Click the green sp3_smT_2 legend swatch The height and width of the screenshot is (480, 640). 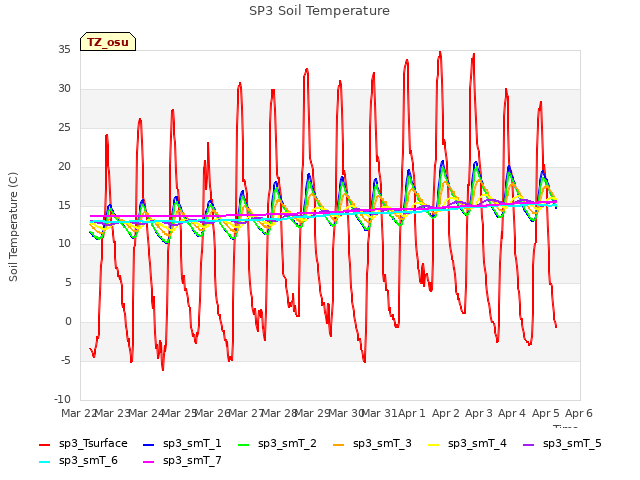point(244,444)
